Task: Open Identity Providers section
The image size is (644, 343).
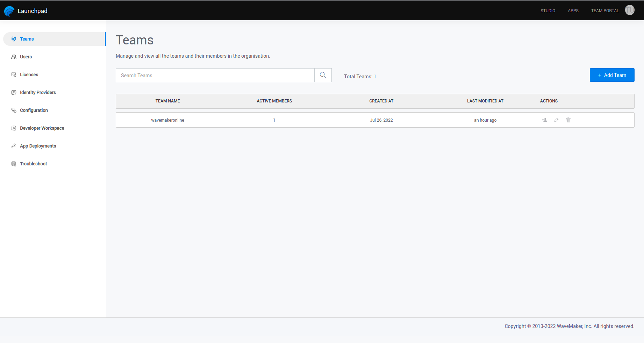Action: coord(38,92)
